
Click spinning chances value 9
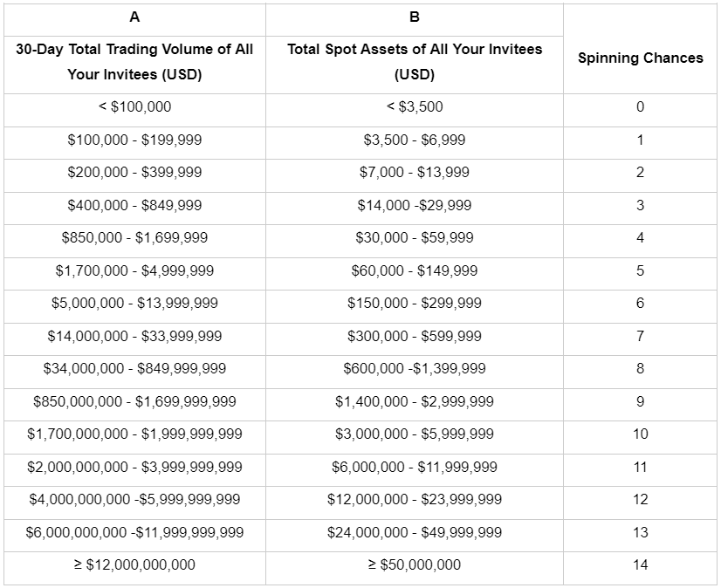pos(640,401)
